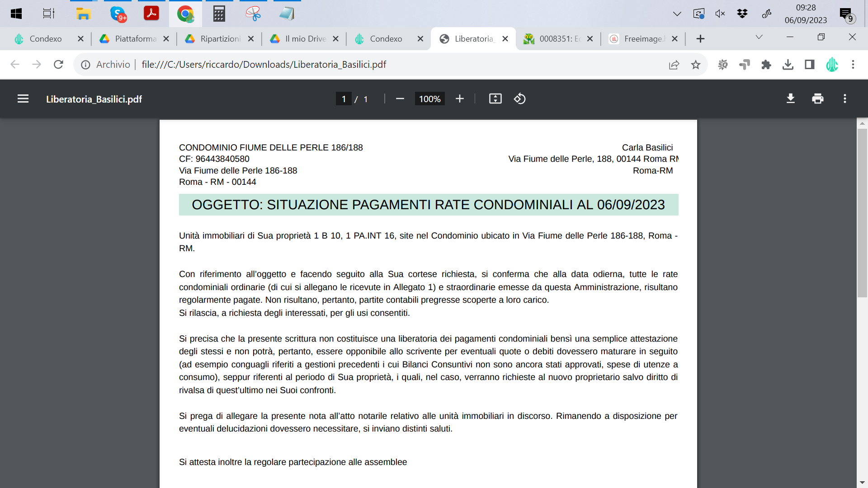This screenshot has height=488, width=868.
Task: Switch to the Freeimage tab
Action: pyautogui.click(x=644, y=39)
